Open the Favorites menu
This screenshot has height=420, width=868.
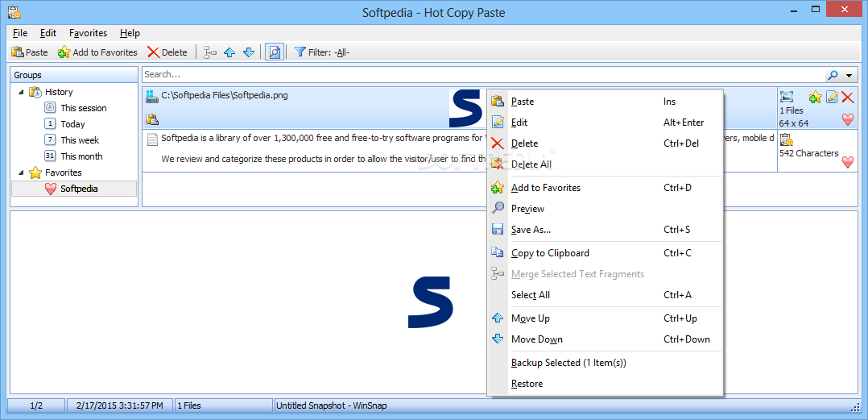pos(88,33)
